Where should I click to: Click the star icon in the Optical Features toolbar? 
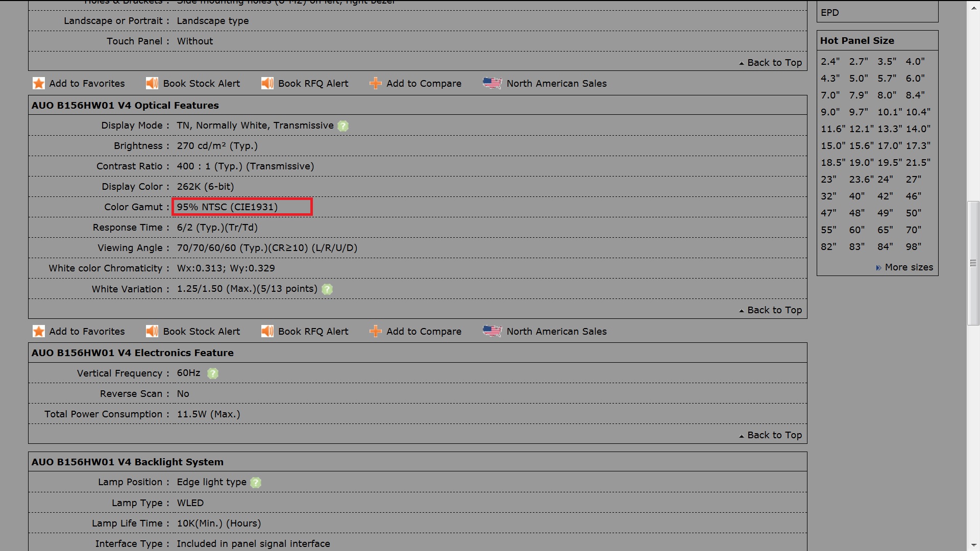39,83
